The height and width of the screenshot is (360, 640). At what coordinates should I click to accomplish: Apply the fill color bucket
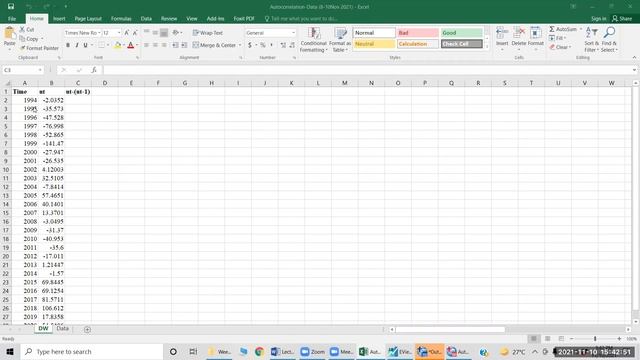pyautogui.click(x=118, y=45)
